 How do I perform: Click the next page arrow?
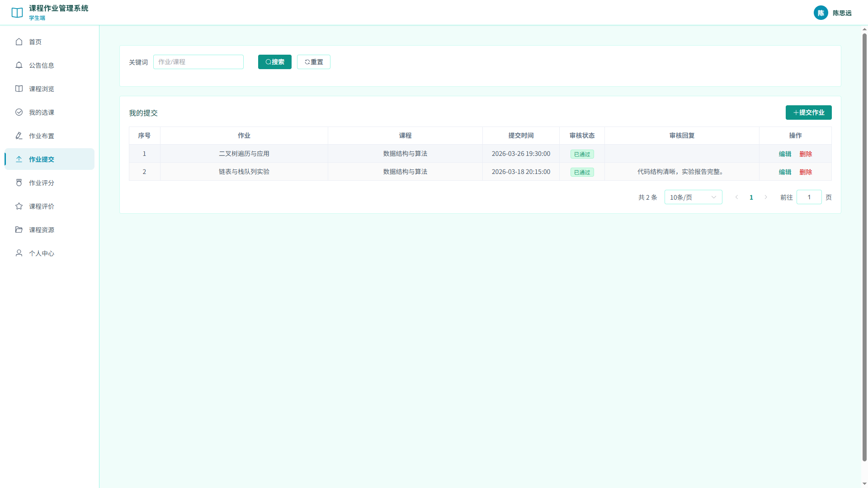[x=766, y=197]
